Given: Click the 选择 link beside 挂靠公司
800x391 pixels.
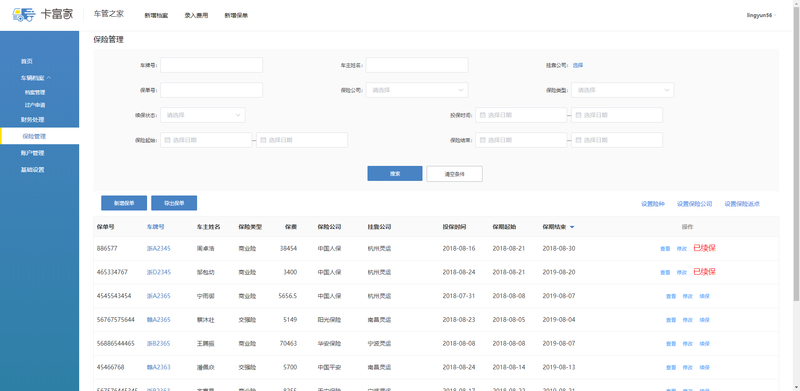Looking at the screenshot, I should [x=578, y=65].
